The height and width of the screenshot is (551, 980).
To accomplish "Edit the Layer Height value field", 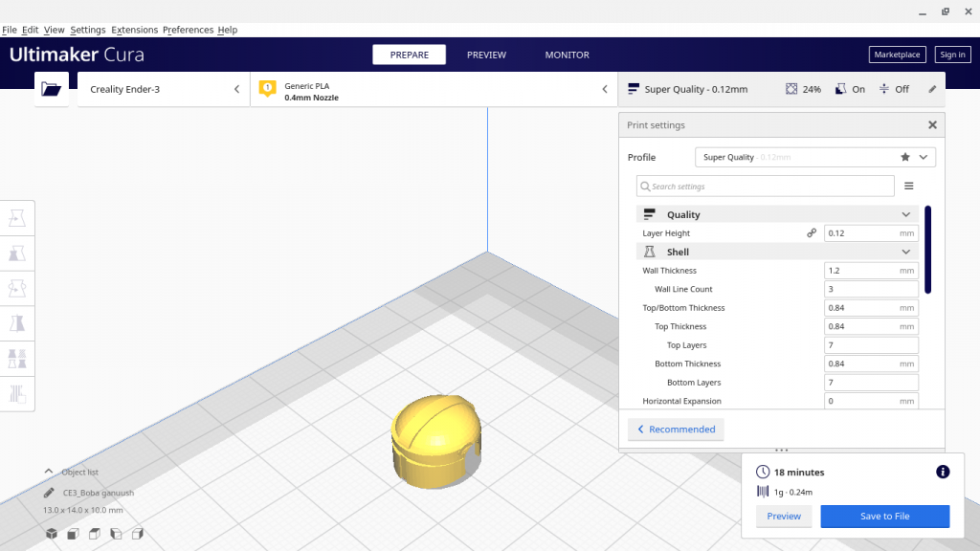I will (871, 233).
